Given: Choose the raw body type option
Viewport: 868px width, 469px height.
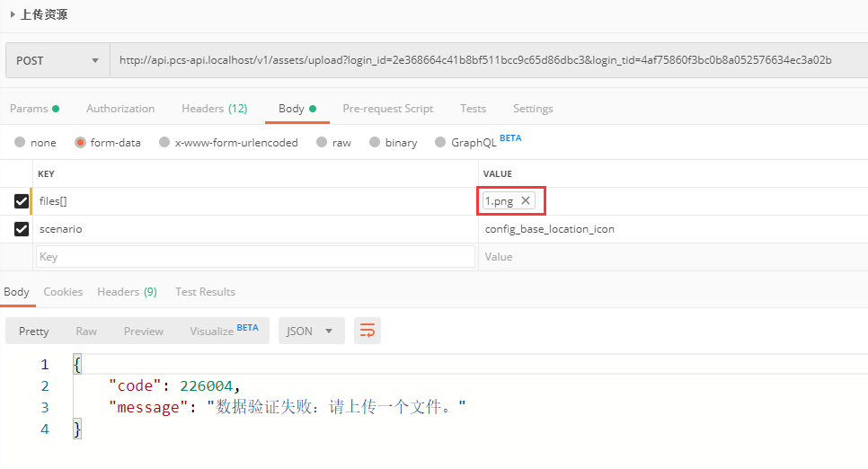Looking at the screenshot, I should click(320, 142).
